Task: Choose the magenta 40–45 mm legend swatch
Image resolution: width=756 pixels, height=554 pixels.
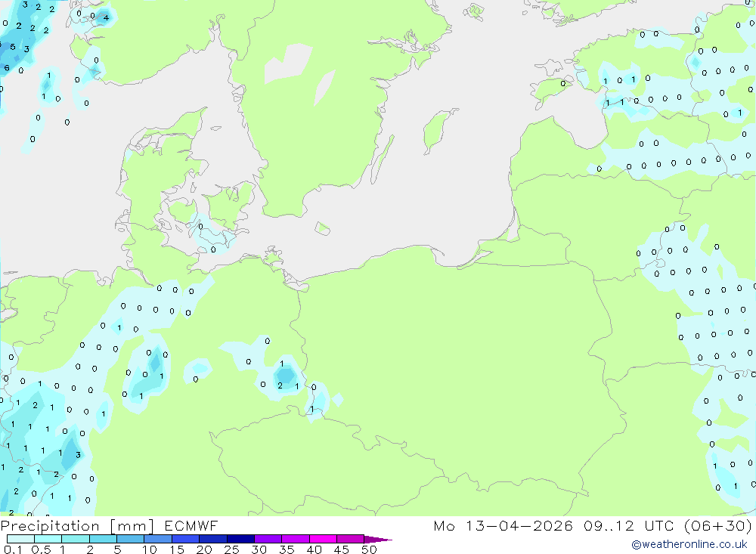Action: coord(323,539)
